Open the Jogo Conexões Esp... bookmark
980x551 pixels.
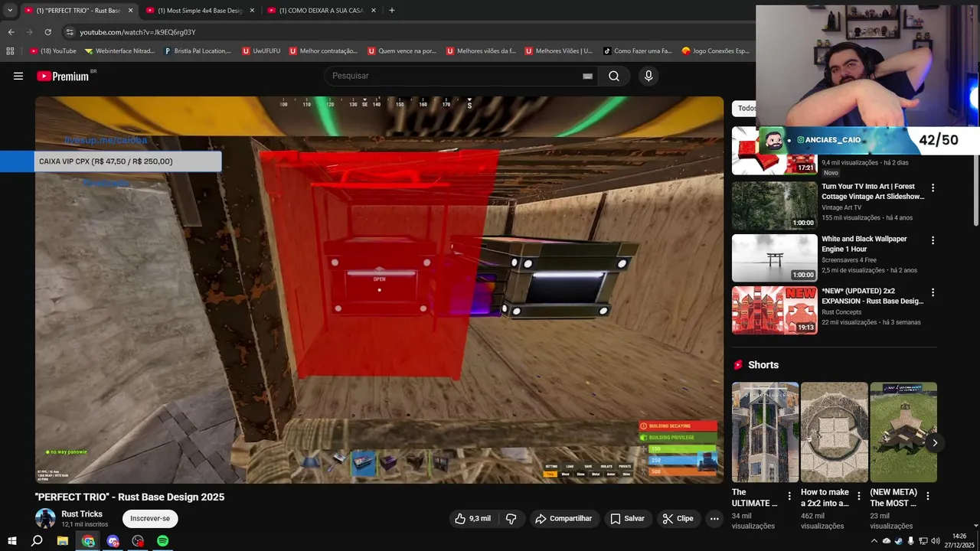[x=715, y=51]
